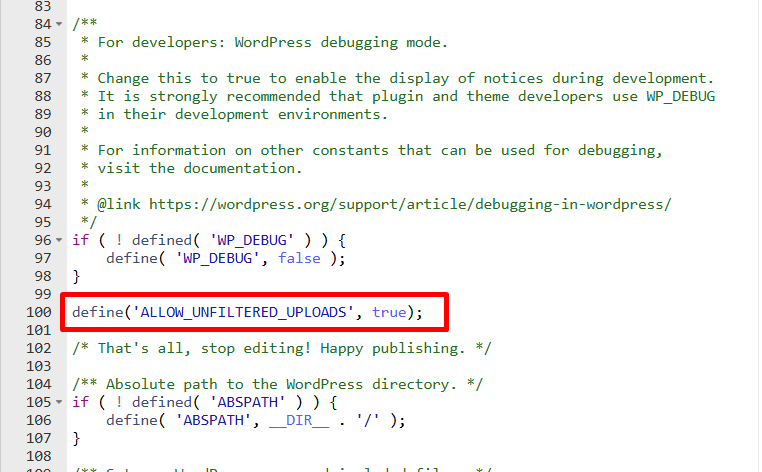
Task: Click the 'ALLOW_UNFILTERED_UPLOADS' string on line 100
Action: tap(243, 312)
